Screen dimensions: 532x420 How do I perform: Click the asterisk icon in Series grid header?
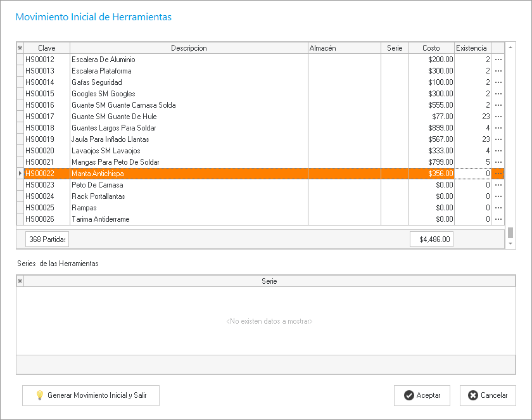point(20,281)
